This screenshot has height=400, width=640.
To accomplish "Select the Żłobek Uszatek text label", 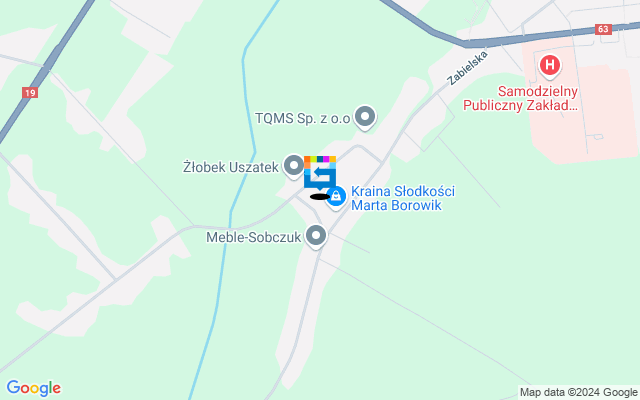I will coord(231,167).
